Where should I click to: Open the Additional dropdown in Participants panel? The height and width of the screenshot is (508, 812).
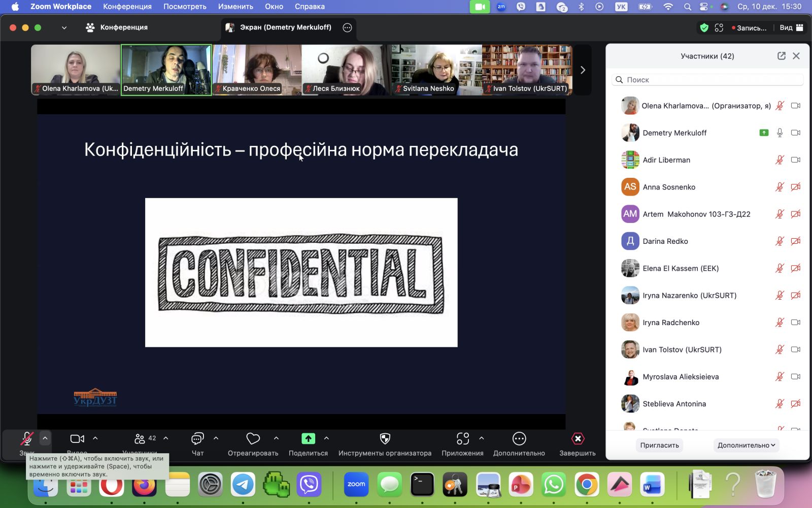[746, 445]
